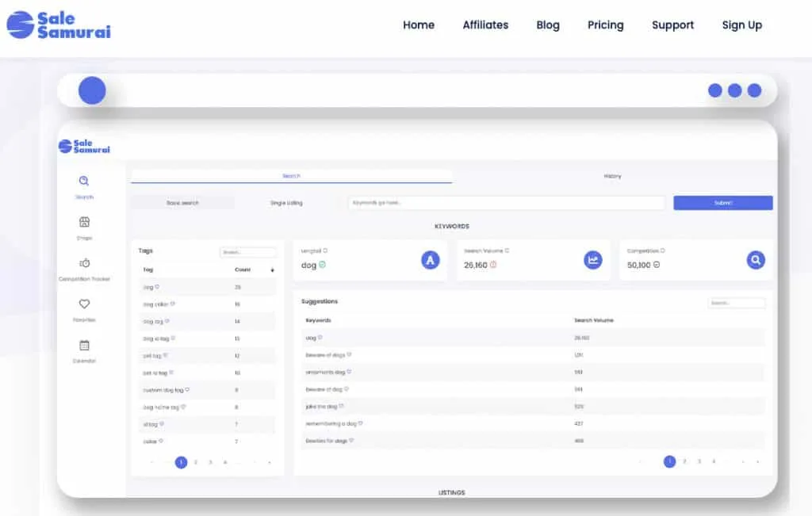
Task: Click the 'LISTINGS' section heading
Action: [x=451, y=493]
